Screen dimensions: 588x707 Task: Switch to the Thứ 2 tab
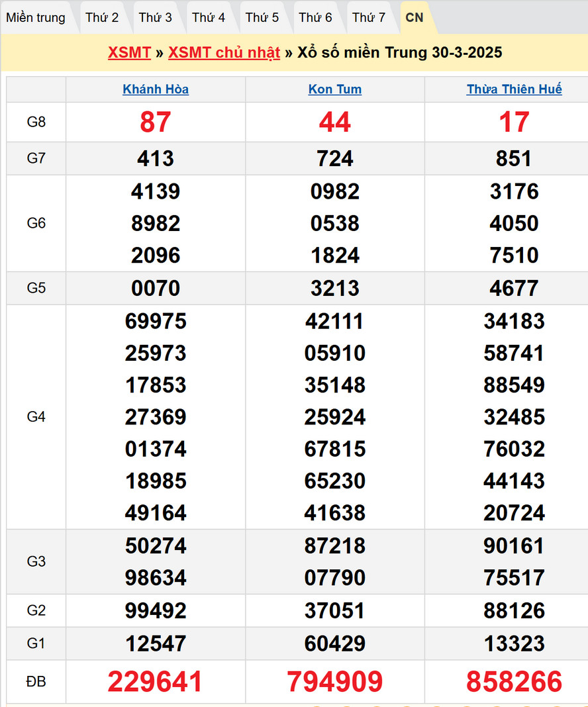click(102, 18)
